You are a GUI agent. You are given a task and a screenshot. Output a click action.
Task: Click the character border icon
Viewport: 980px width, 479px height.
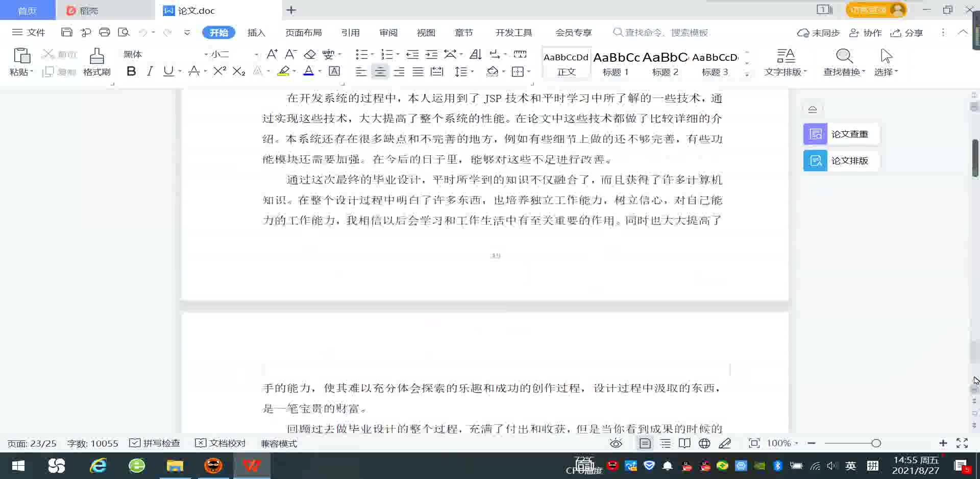(x=334, y=71)
